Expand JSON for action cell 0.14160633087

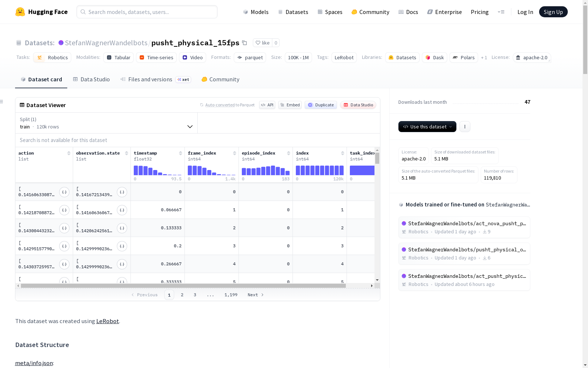[x=64, y=192]
